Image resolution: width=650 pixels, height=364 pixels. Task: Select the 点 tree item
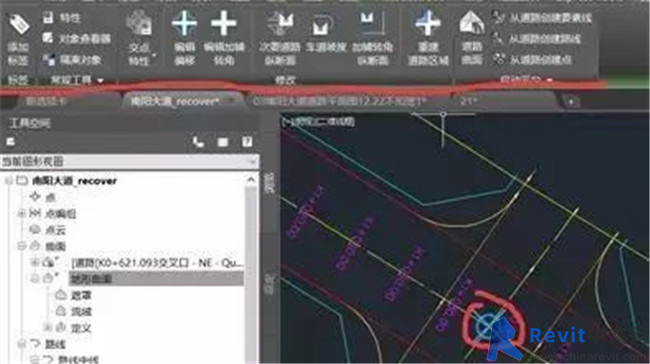pyautogui.click(x=51, y=197)
